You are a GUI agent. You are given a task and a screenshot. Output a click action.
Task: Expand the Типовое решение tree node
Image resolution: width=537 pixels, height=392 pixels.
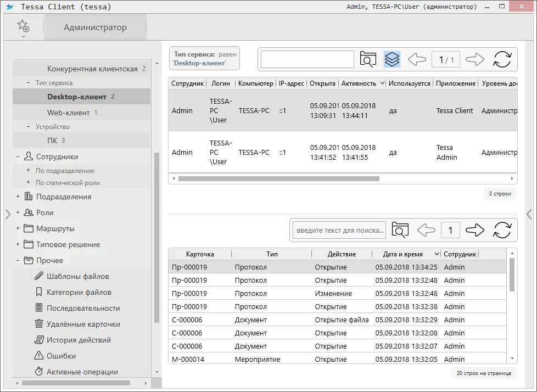pos(18,244)
